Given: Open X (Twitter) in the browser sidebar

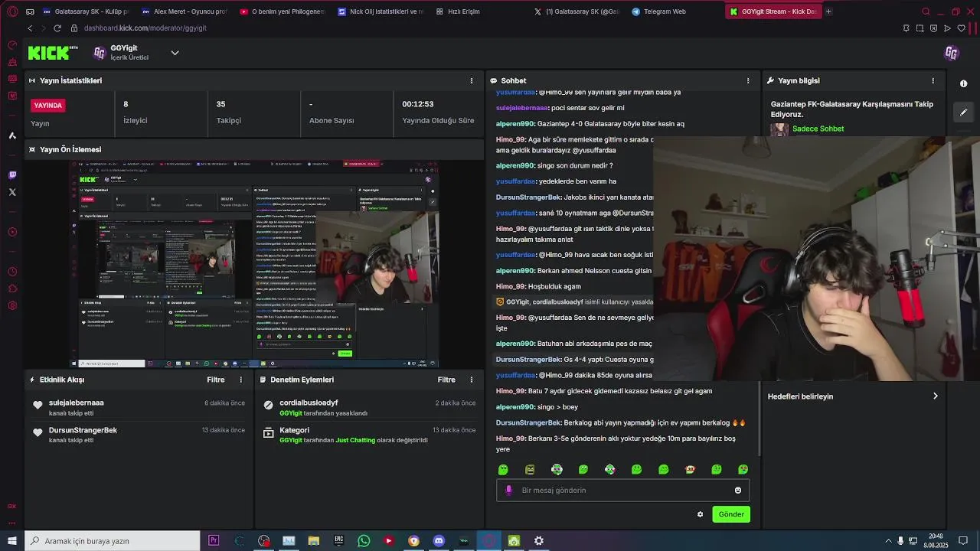Looking at the screenshot, I should tap(12, 192).
